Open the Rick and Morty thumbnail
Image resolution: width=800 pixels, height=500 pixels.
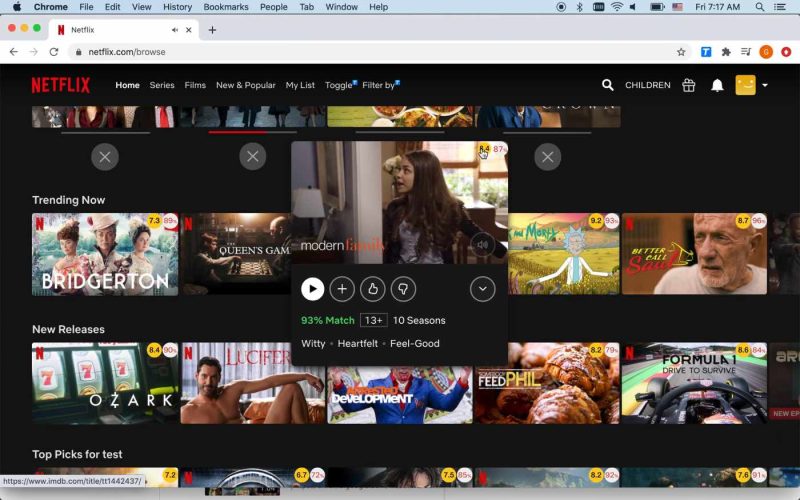click(563, 254)
